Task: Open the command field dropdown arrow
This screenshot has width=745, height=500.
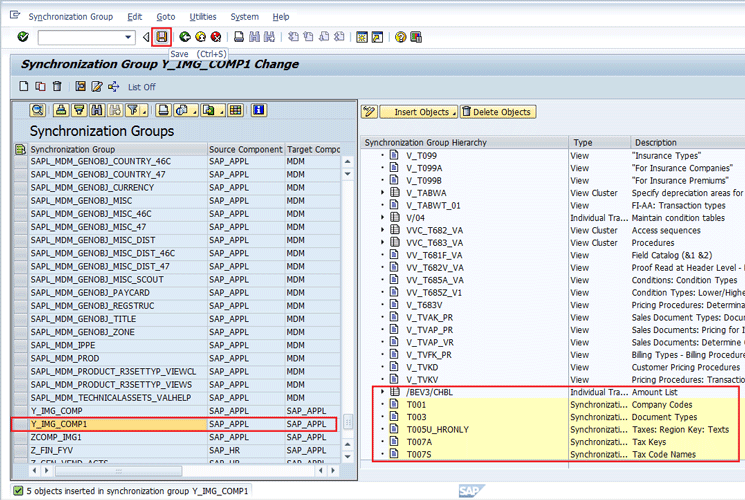Action: pyautogui.click(x=128, y=37)
